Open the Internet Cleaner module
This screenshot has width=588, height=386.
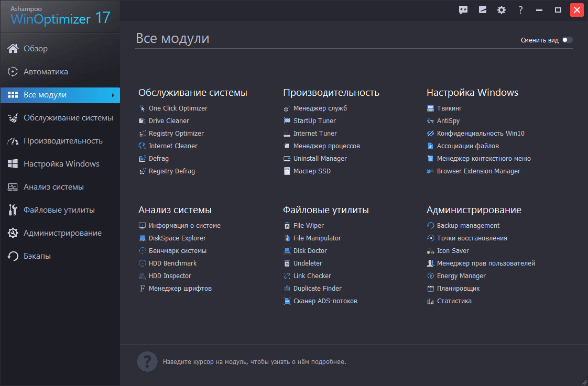point(168,146)
